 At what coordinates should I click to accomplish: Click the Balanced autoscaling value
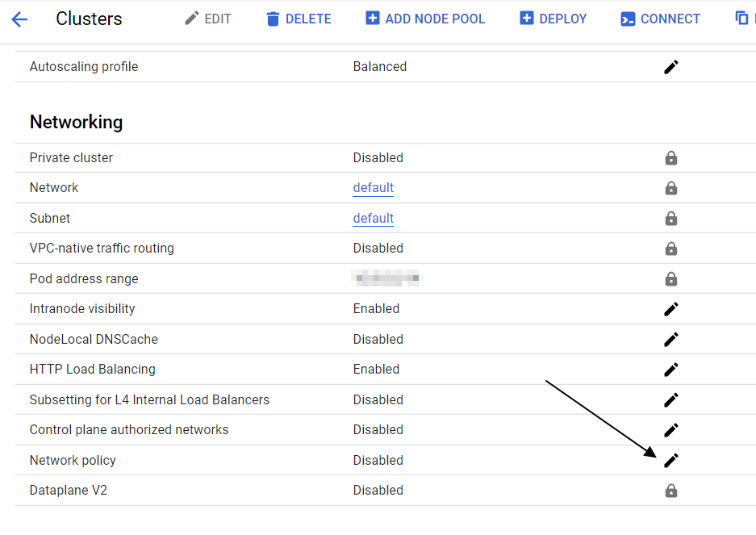tap(380, 67)
